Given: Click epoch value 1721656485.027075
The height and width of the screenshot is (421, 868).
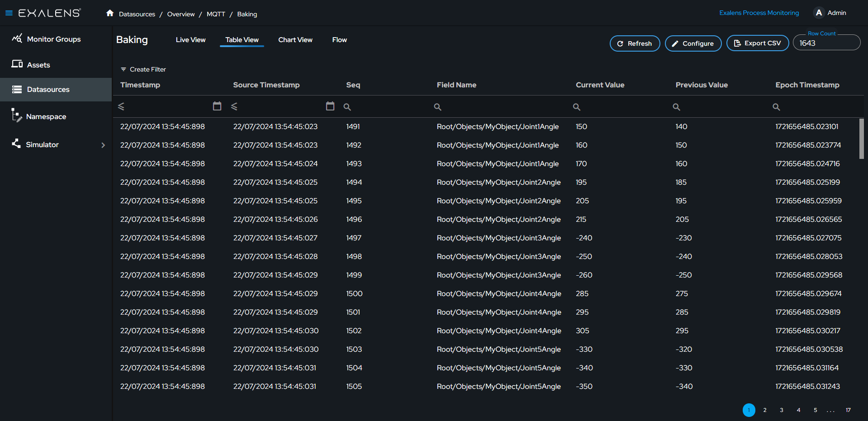Looking at the screenshot, I should click(808, 238).
